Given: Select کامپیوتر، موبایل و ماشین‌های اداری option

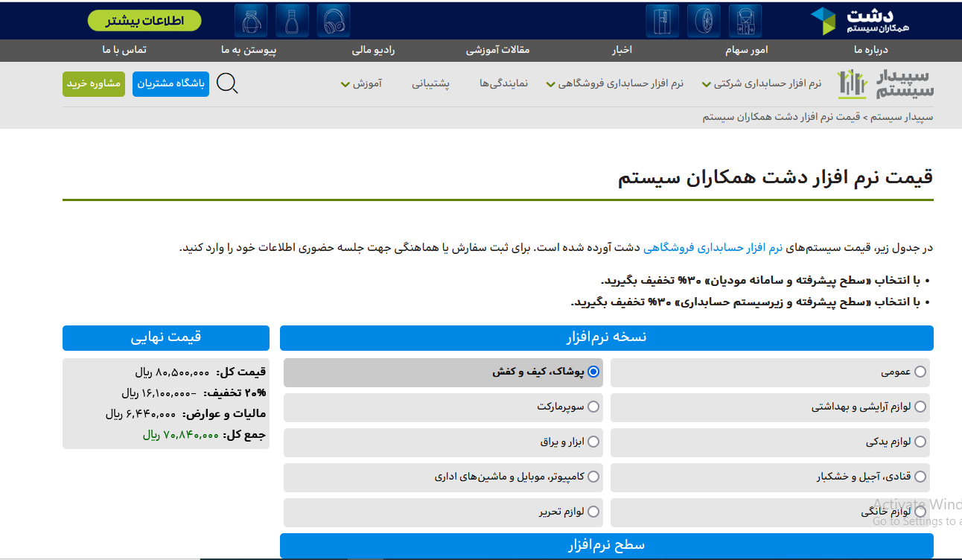Looking at the screenshot, I should [593, 477].
